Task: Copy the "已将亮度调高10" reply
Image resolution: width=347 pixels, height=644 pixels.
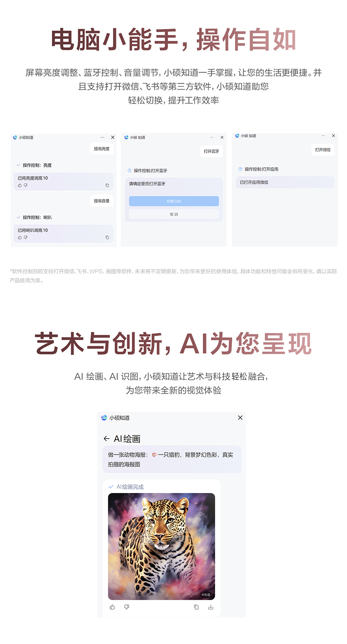Action: [x=107, y=185]
